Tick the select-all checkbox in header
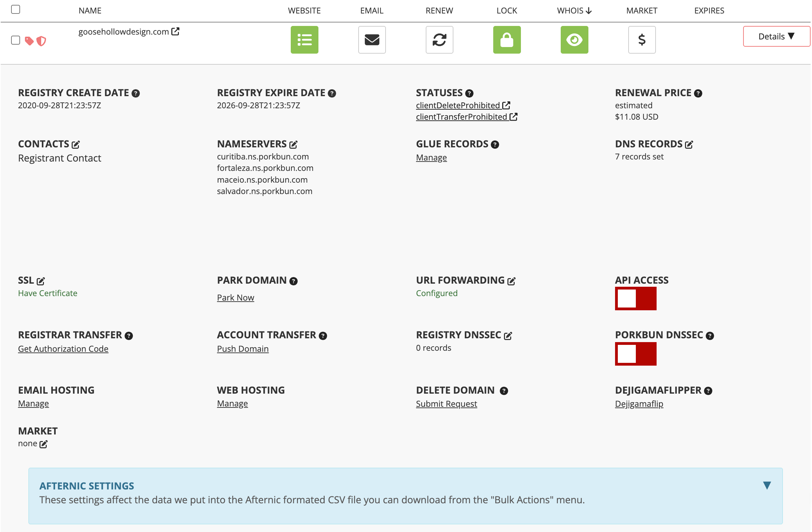Viewport: 812px width, 532px height. coord(16,9)
